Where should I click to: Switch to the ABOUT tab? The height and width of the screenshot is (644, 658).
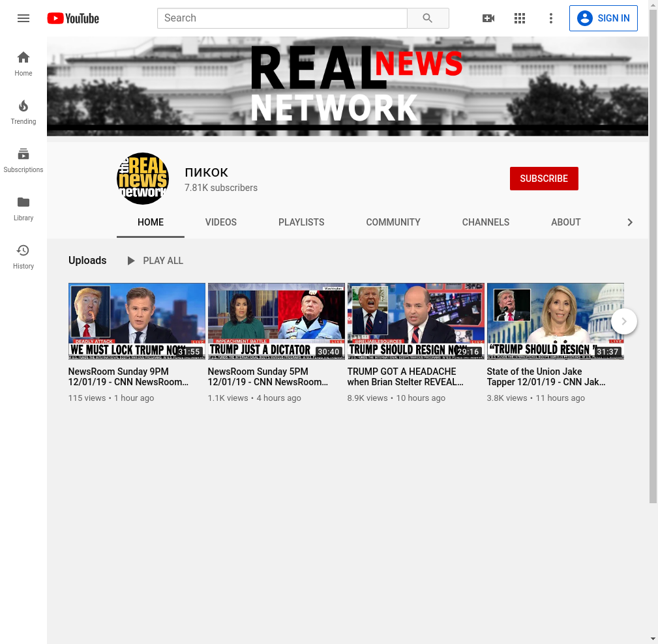coord(565,222)
